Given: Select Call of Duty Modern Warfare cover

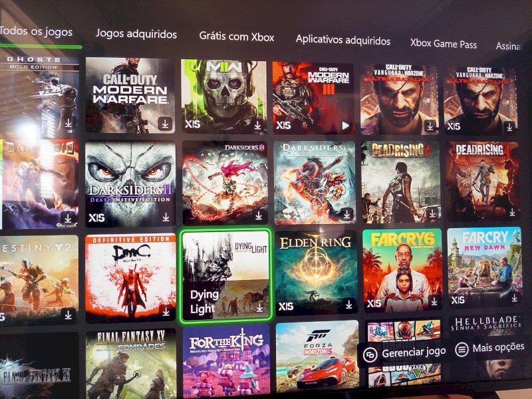Looking at the screenshot, I should click(x=130, y=95).
